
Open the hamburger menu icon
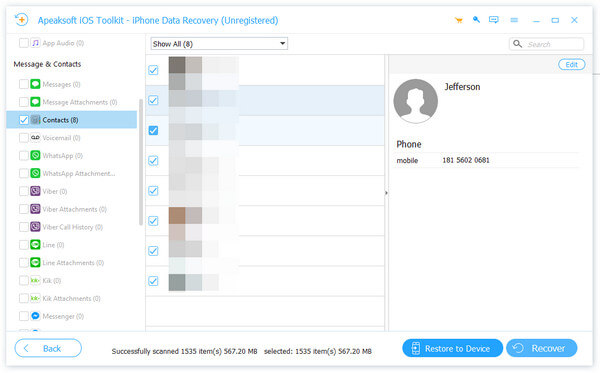(514, 20)
